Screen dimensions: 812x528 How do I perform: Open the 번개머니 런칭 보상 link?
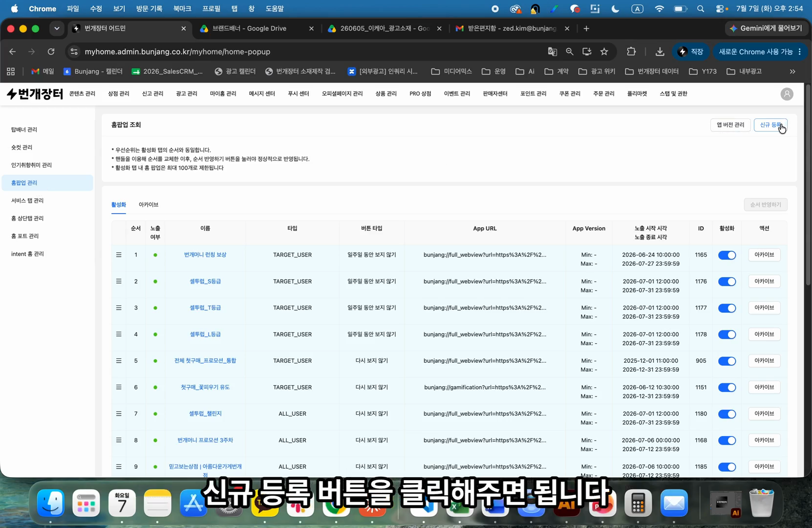[205, 255]
